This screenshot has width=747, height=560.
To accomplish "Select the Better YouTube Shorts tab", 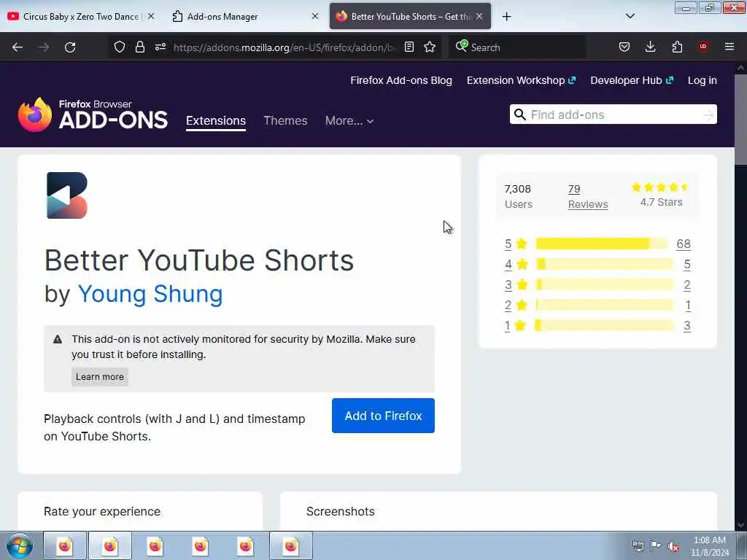I will point(410,17).
